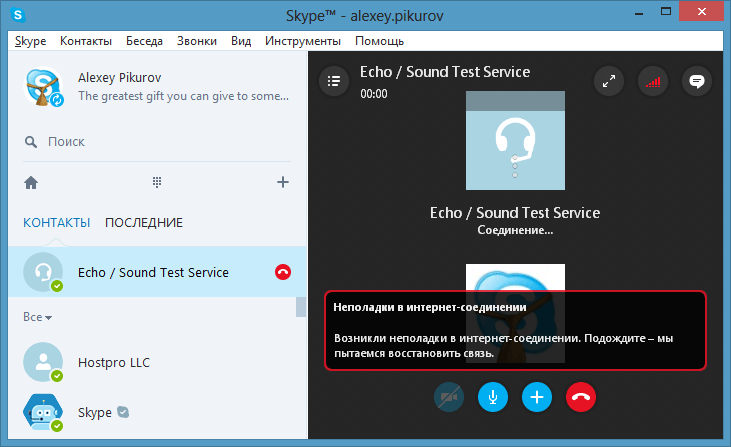Open the dial pad grid icon
This screenshot has width=731, height=447.
(x=157, y=182)
